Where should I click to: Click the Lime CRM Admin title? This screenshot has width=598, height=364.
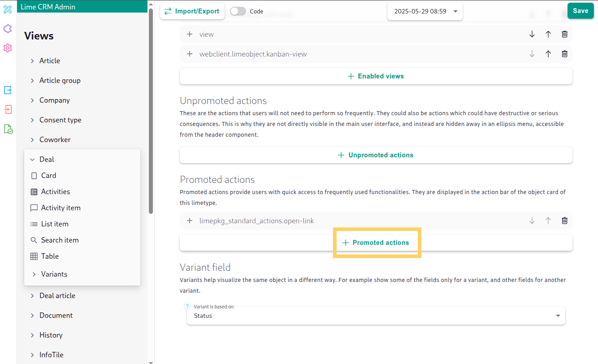tap(48, 7)
